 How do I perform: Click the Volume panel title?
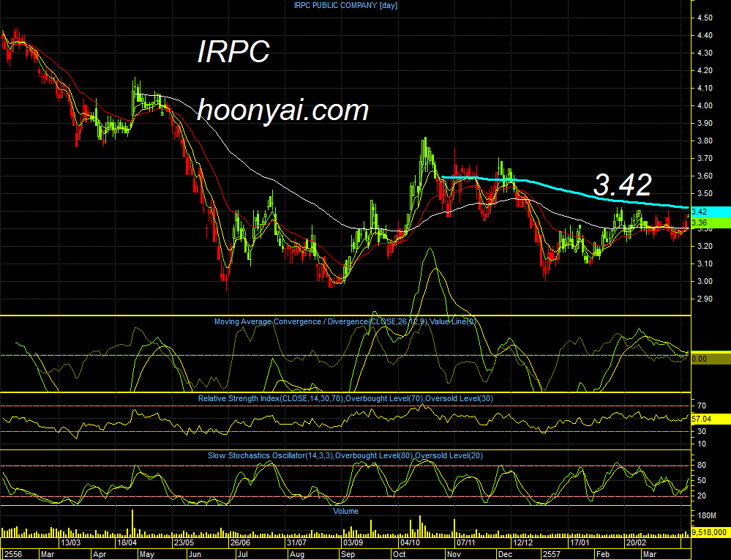(x=345, y=512)
